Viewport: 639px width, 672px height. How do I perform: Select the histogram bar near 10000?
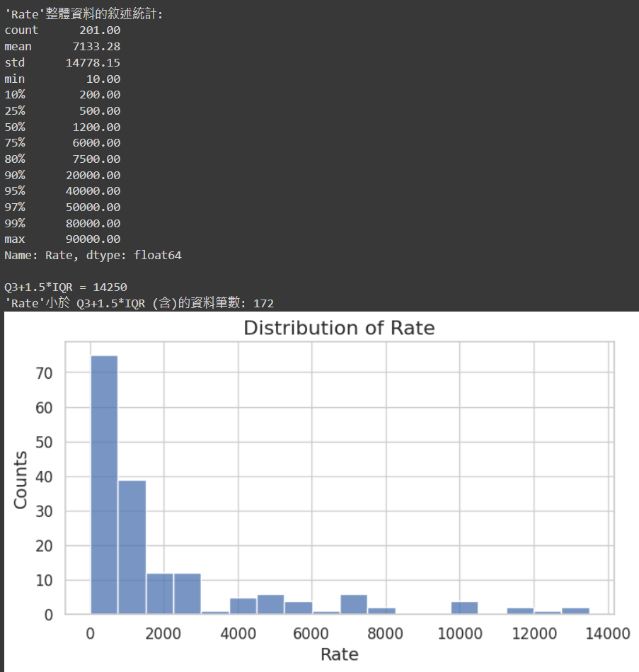464,608
